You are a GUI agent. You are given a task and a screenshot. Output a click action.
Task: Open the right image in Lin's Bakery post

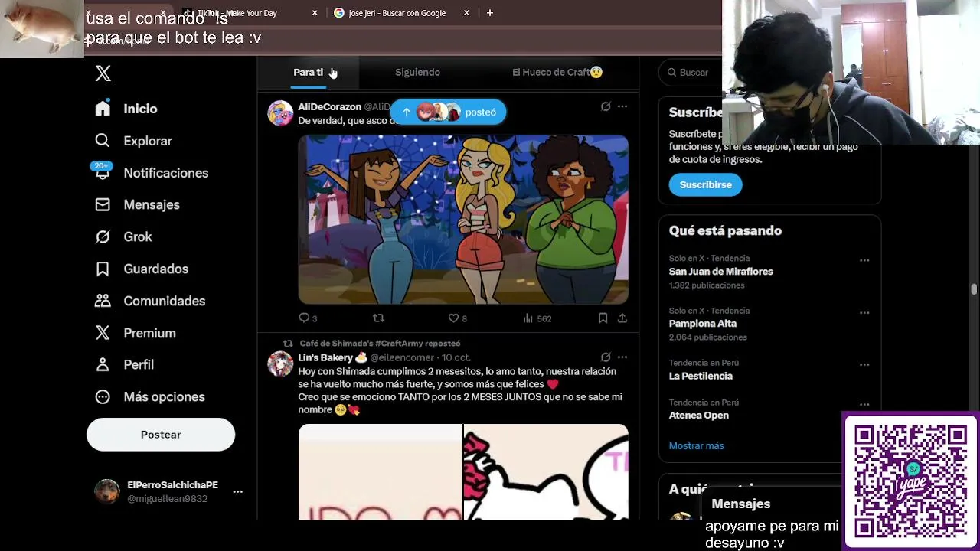pyautogui.click(x=546, y=472)
